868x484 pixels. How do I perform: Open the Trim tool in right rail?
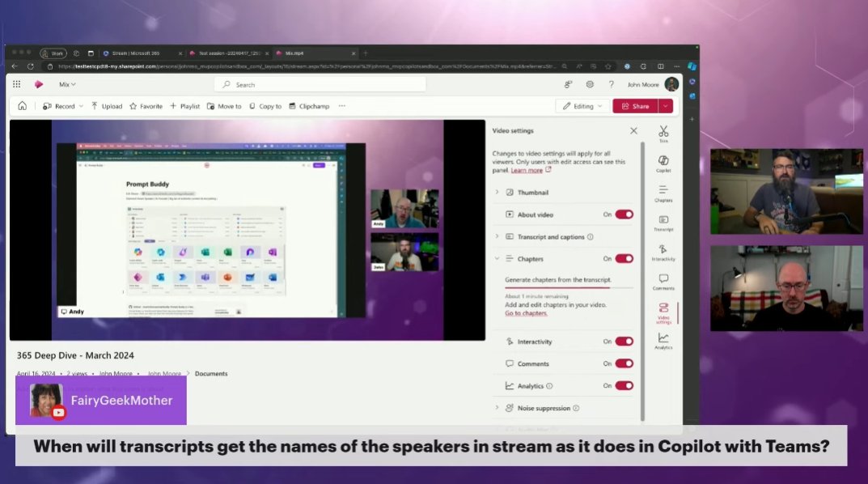(663, 134)
